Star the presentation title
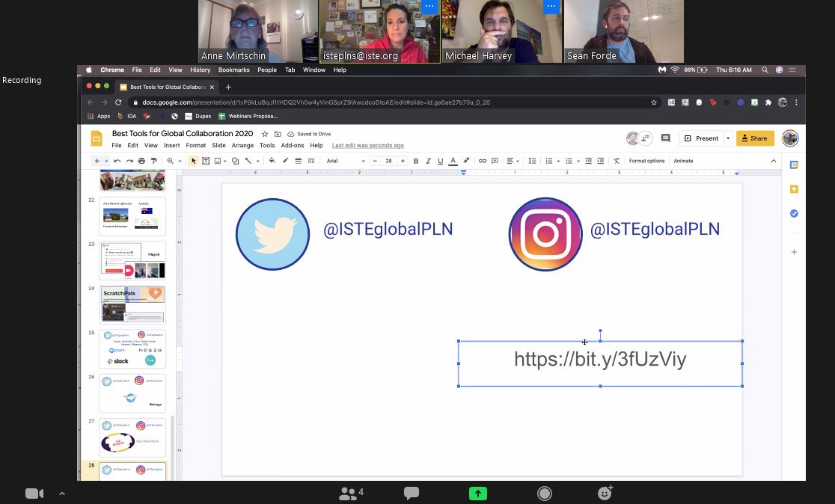The height and width of the screenshot is (504, 835). 265,134
